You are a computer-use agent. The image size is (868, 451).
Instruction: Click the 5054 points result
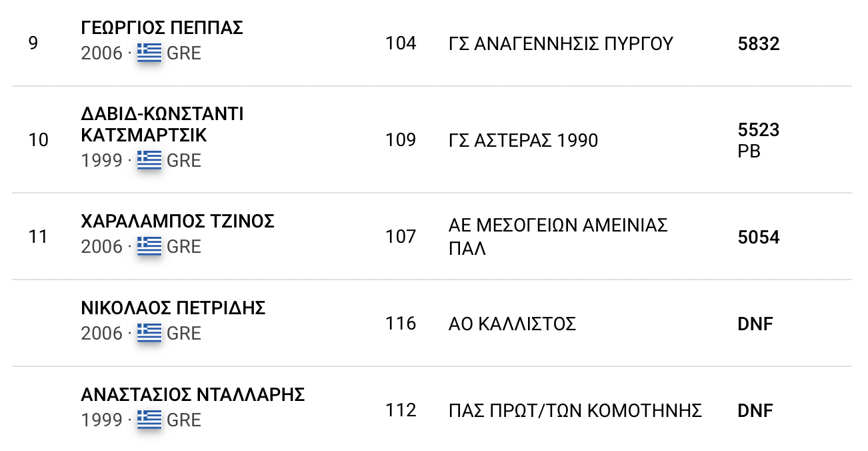point(758,238)
